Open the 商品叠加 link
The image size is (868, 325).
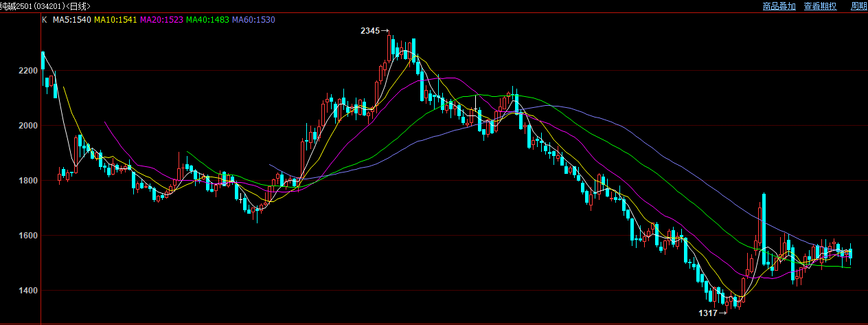coord(779,6)
